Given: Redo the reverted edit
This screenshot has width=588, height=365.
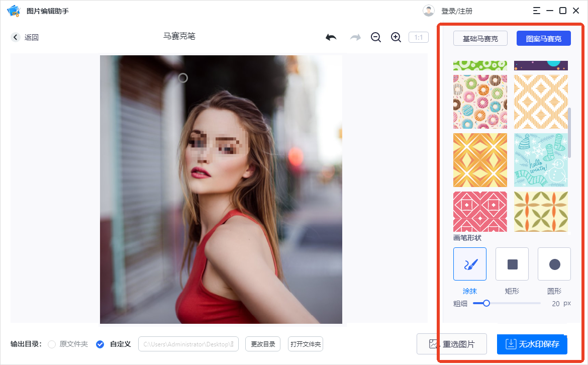Looking at the screenshot, I should tap(355, 37).
